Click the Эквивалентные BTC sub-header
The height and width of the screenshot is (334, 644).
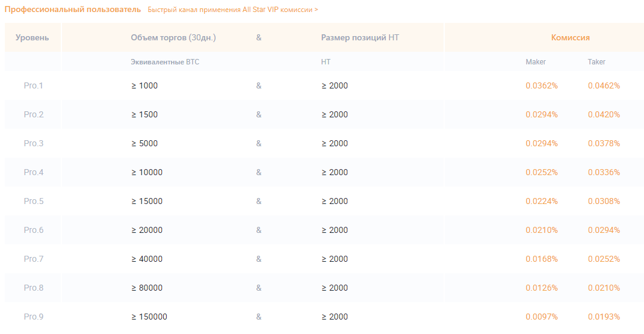(x=165, y=62)
